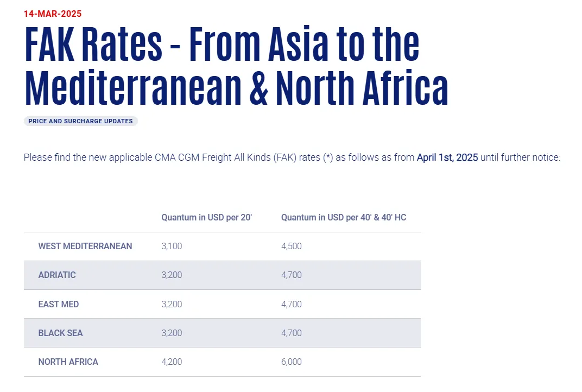Viewport: 582px width, 392px height.
Task: Click the Quantum in USD per 40' & 40' HC header
Action: click(x=343, y=218)
